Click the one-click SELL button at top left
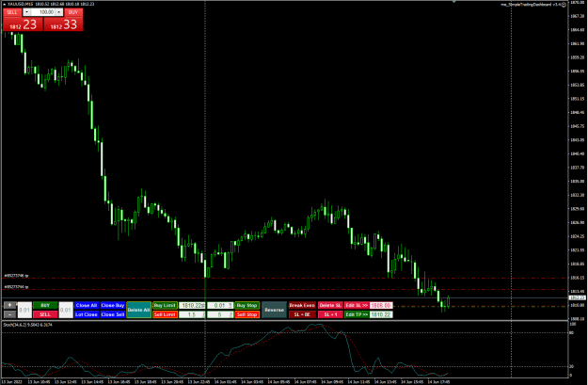The width and height of the screenshot is (588, 385). point(12,12)
